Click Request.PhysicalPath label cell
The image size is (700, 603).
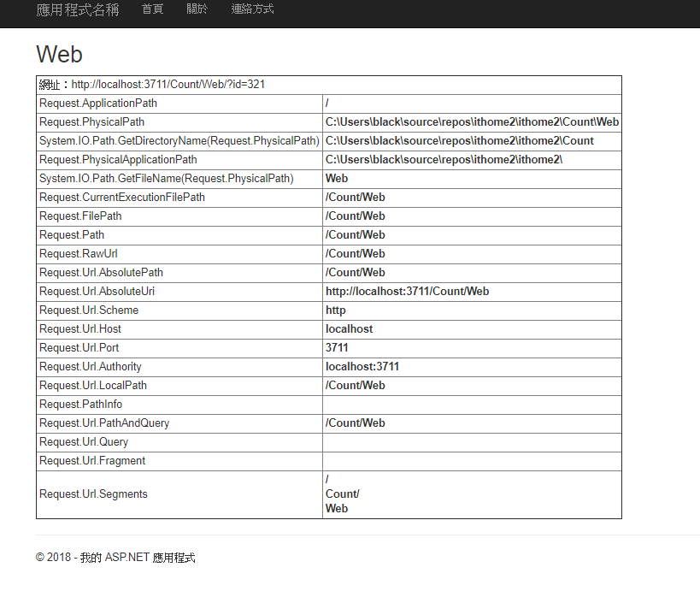[92, 122]
